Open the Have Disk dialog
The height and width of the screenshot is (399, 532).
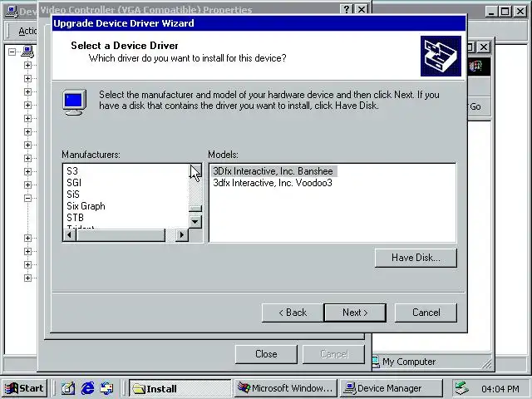[416, 258]
